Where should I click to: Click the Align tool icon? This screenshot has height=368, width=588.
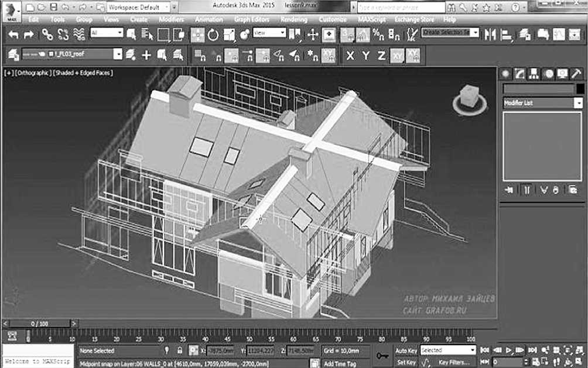click(507, 35)
